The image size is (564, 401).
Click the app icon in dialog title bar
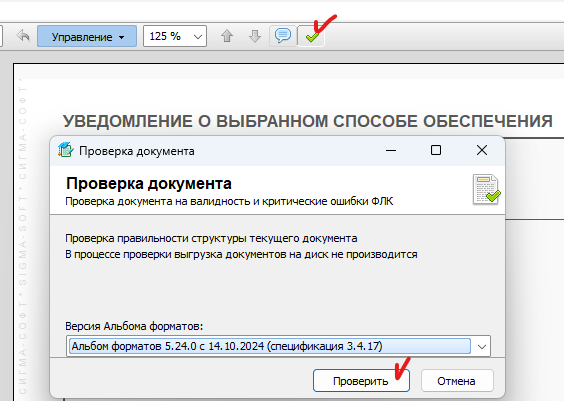65,150
